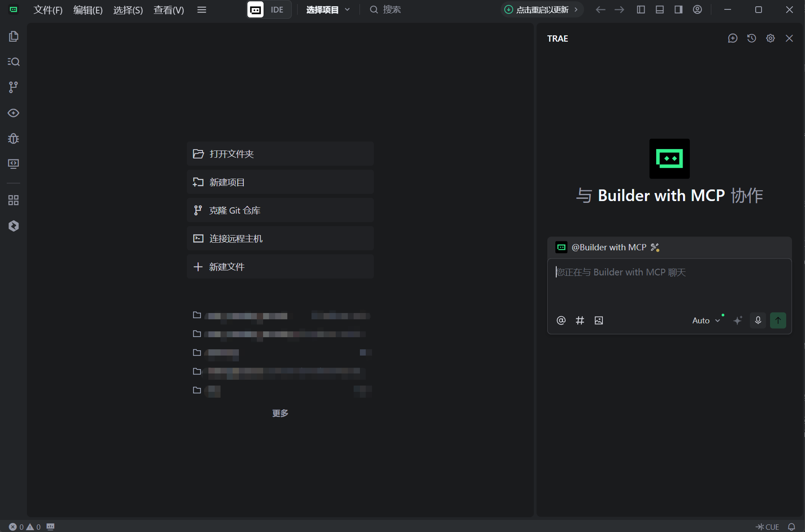Click the large Builder with MCP logo
This screenshot has width=805, height=532.
coord(670,159)
